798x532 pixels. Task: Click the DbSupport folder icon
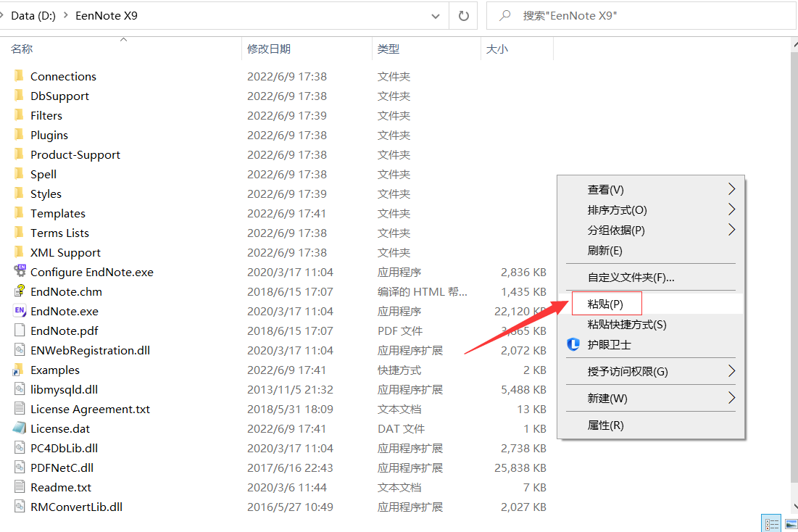pos(19,96)
